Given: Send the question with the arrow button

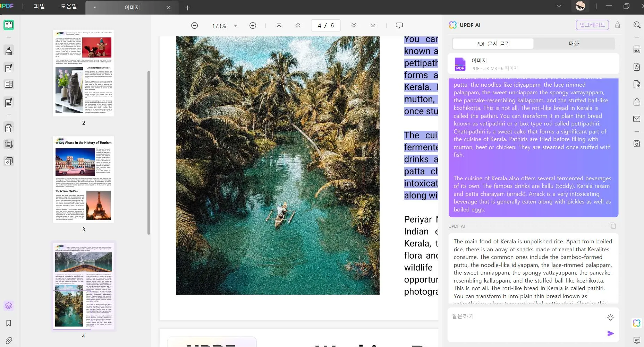Looking at the screenshot, I should pos(611,333).
